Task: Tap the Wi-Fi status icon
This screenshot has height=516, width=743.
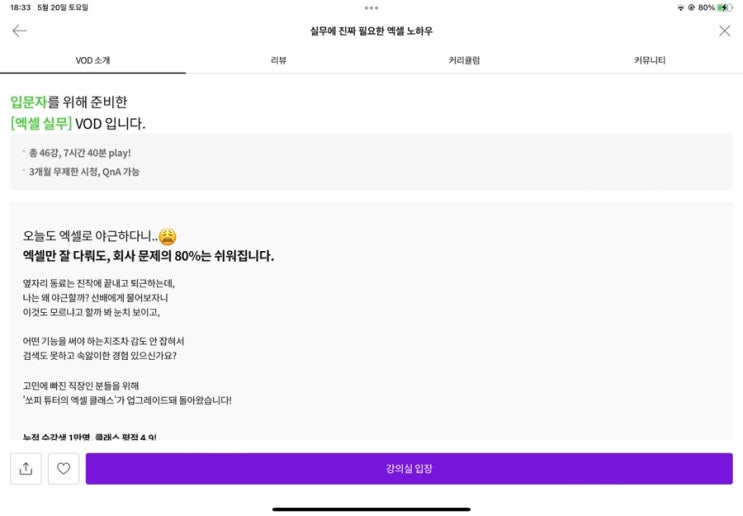Action: (680, 7)
